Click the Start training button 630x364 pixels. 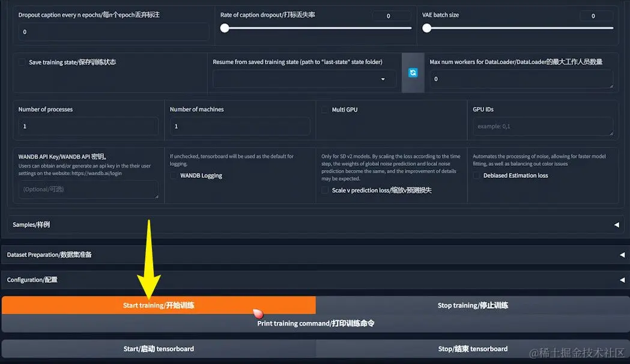(x=159, y=305)
